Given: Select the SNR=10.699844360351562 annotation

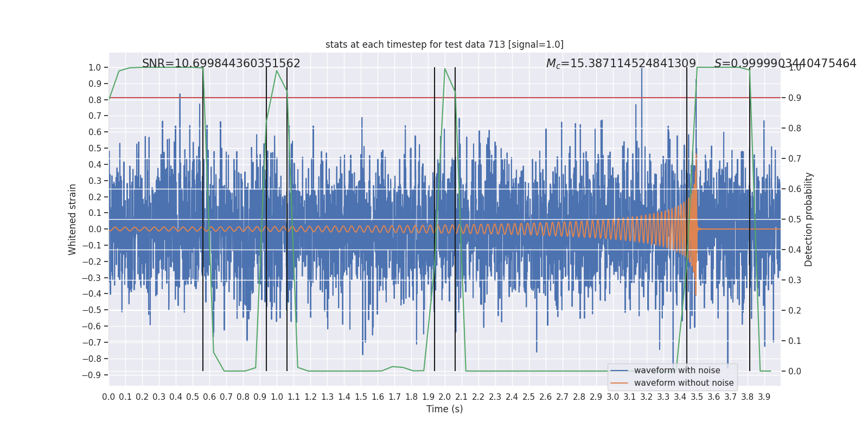Looking at the screenshot, I should point(221,63).
